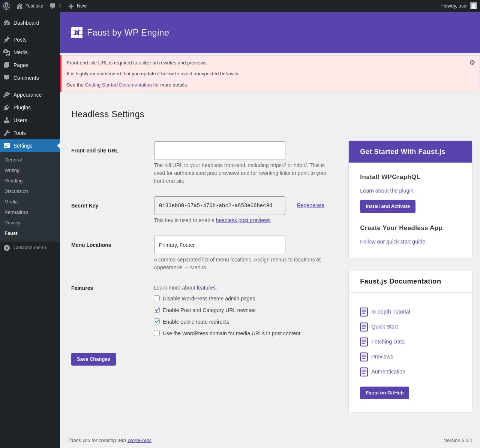Click the Headless Settings heading
Viewport: 480px width, 448px height.
click(x=108, y=114)
